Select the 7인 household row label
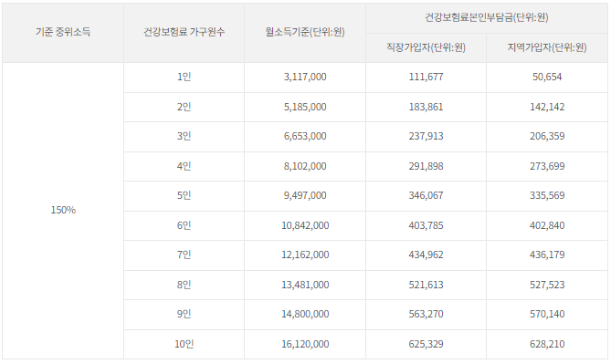Image resolution: width=611 pixels, height=364 pixels. pyautogui.click(x=184, y=255)
